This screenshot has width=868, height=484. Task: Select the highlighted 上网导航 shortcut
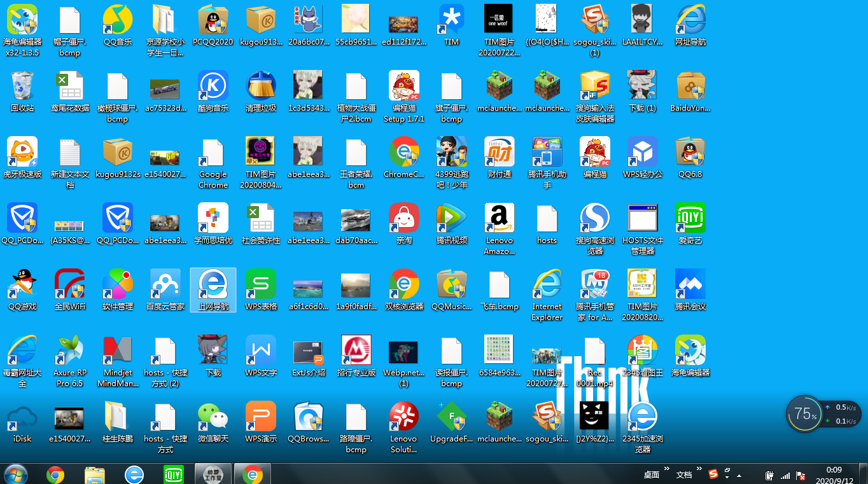coord(213,290)
